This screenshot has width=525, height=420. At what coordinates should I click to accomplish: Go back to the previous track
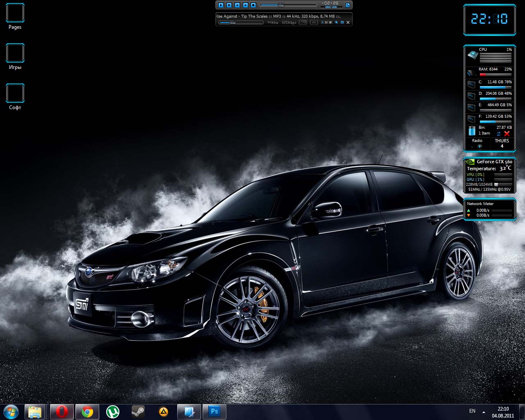point(237,5)
